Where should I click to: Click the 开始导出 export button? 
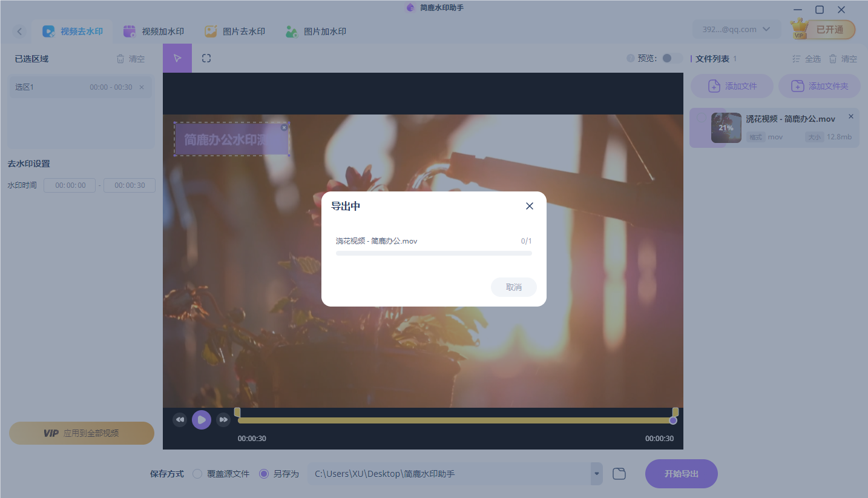coord(681,473)
